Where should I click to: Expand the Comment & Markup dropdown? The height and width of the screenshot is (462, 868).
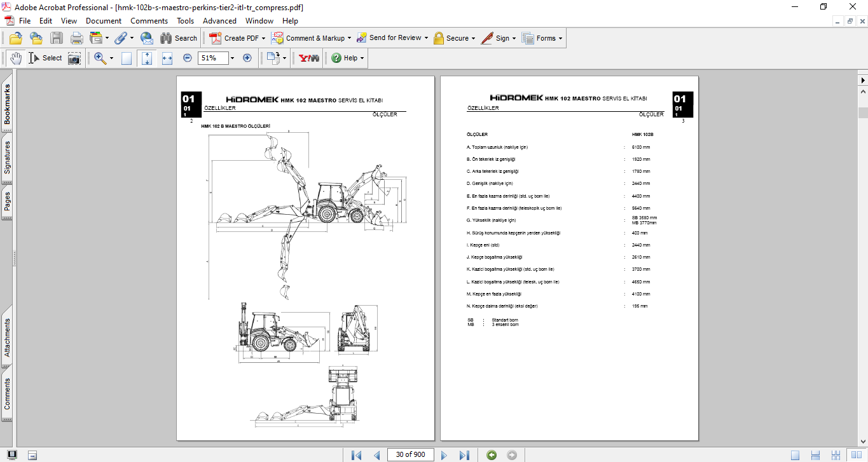[349, 38]
